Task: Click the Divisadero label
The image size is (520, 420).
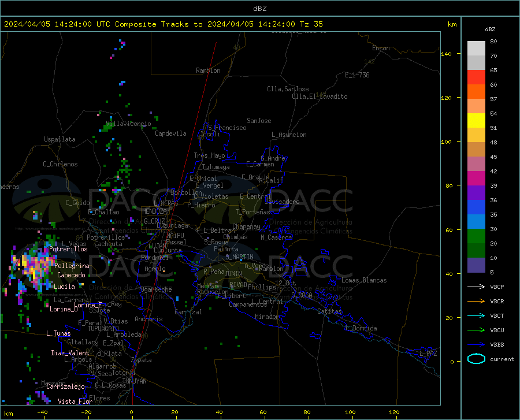Action: 282,202
